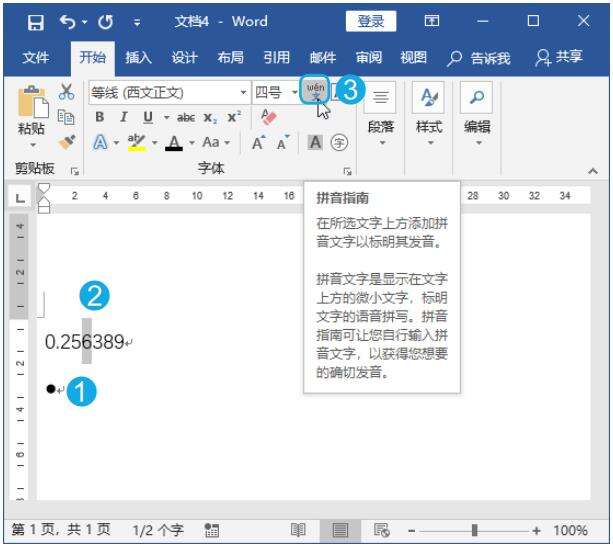Open the 编辑 editing group
The image size is (613, 548).
click(x=477, y=115)
